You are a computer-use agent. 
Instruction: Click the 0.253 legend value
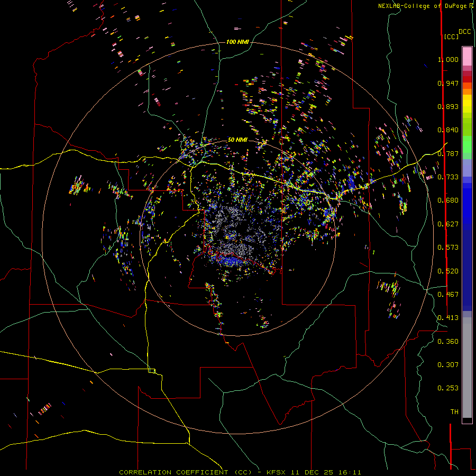[448, 388]
